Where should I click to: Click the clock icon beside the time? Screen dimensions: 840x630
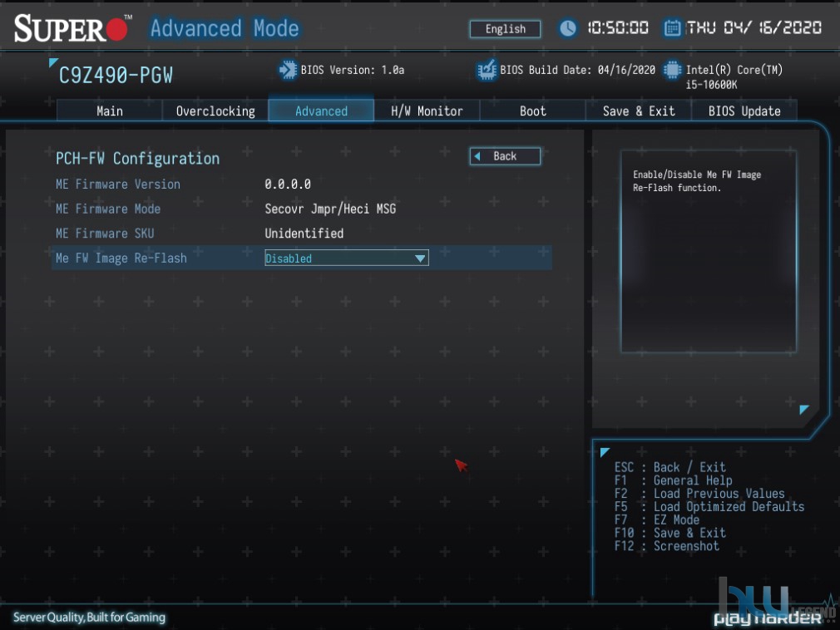pos(567,27)
